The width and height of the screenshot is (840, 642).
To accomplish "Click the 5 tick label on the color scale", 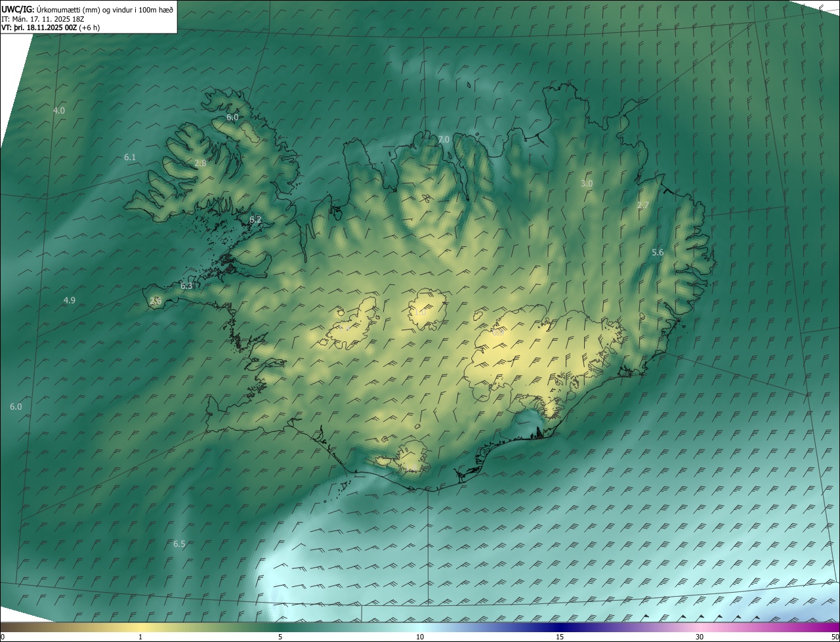I will pyautogui.click(x=280, y=637).
